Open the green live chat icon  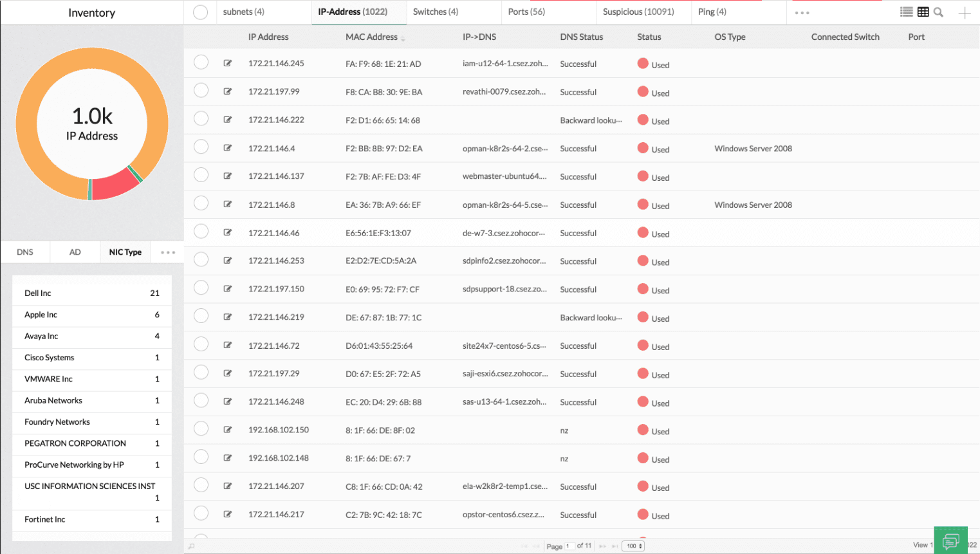[x=950, y=540]
